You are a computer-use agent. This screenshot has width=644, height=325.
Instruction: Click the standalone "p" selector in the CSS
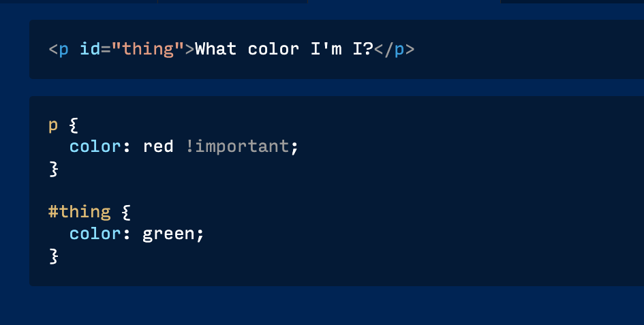pos(53,126)
